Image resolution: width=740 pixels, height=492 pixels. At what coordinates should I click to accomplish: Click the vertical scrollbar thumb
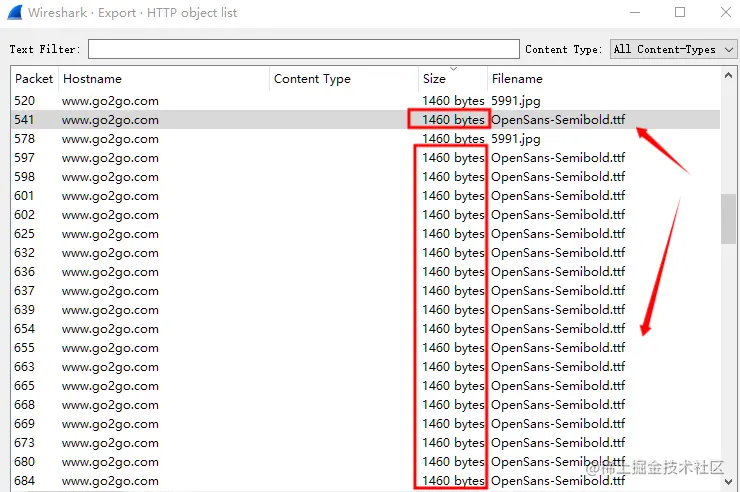(x=728, y=218)
